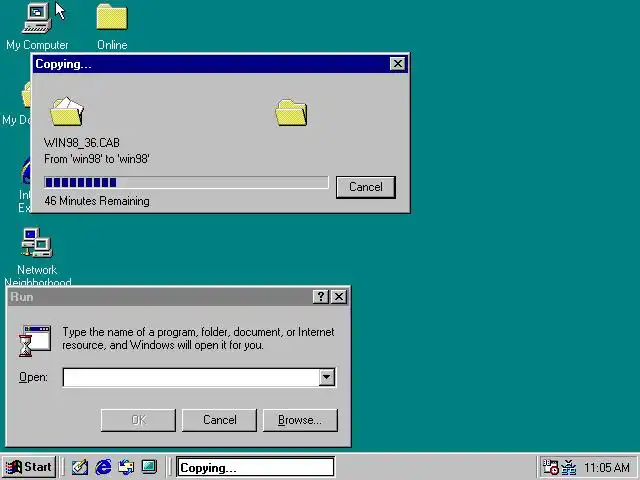Image resolution: width=640 pixels, height=480 pixels.
Task: Cancel the file copy operation
Action: coord(366,187)
